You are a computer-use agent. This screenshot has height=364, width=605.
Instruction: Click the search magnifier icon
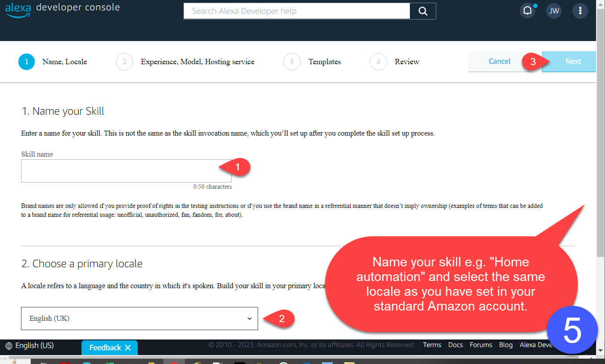click(x=422, y=11)
